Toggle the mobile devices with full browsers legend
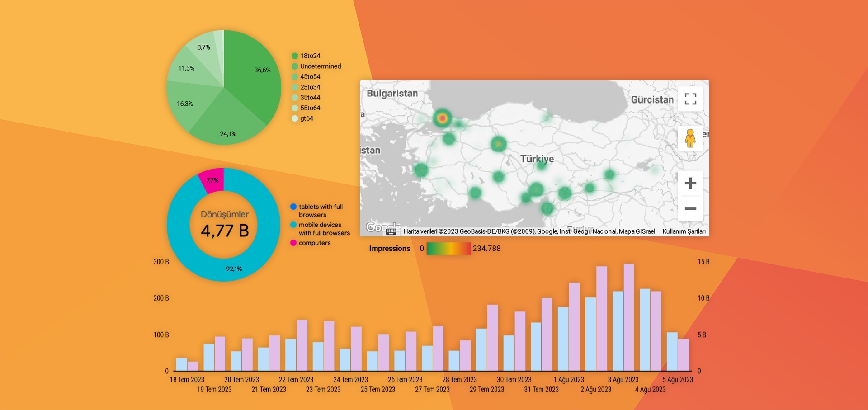Viewport: 868px width, 410px height. coord(320,229)
